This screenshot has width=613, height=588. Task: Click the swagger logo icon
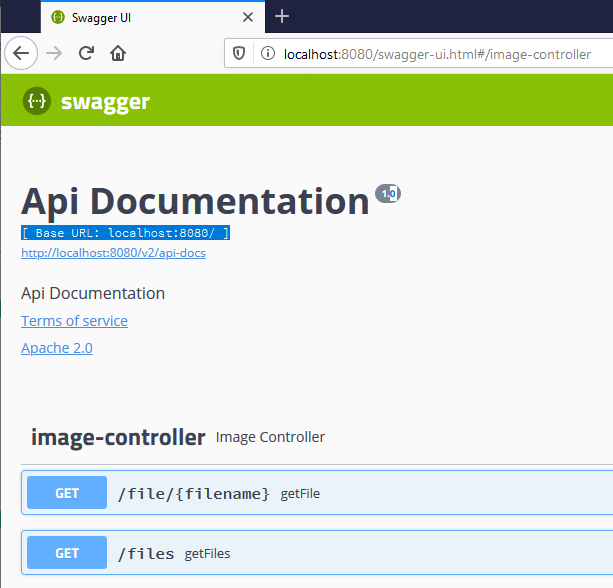37,101
